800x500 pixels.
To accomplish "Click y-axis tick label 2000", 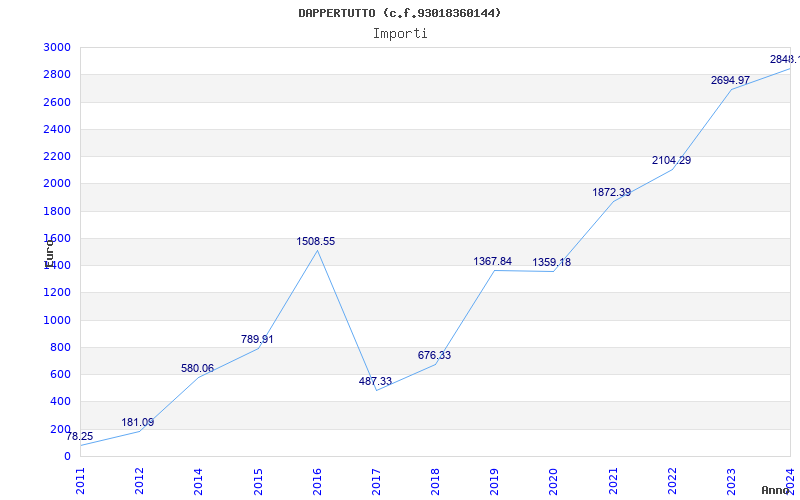I will pyautogui.click(x=57, y=184).
